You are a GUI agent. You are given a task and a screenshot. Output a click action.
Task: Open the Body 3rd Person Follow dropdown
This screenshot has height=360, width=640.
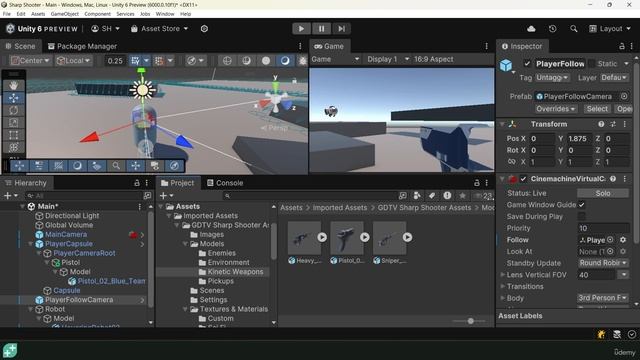coord(603,298)
